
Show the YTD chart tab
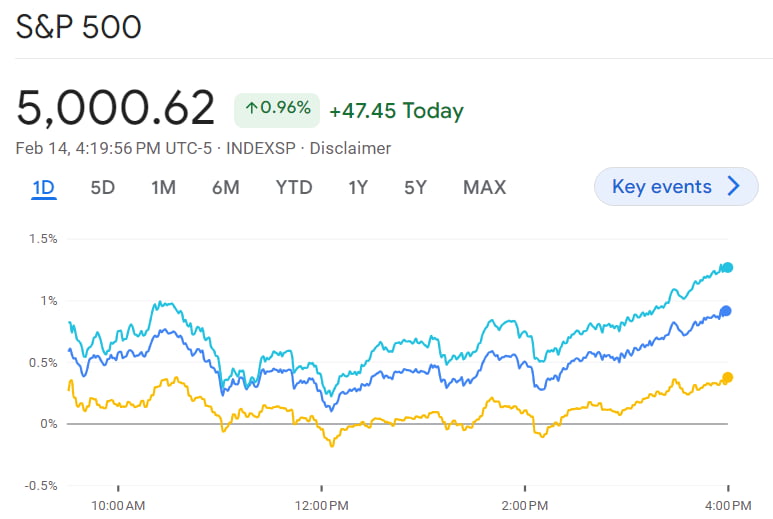tap(294, 188)
